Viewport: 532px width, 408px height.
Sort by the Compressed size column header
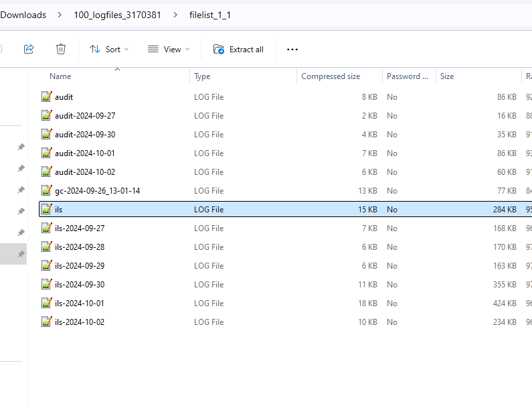point(331,76)
